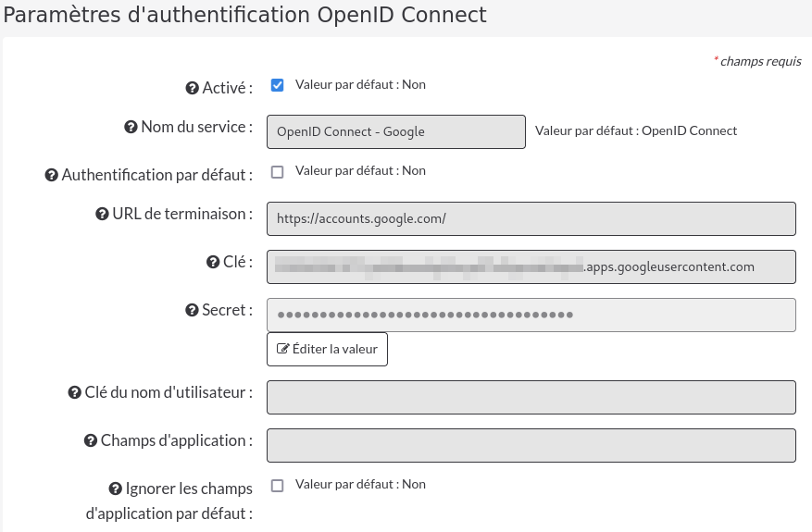Image resolution: width=812 pixels, height=532 pixels.
Task: Show help for Ignorer les champs d'application
Action: [x=115, y=489]
